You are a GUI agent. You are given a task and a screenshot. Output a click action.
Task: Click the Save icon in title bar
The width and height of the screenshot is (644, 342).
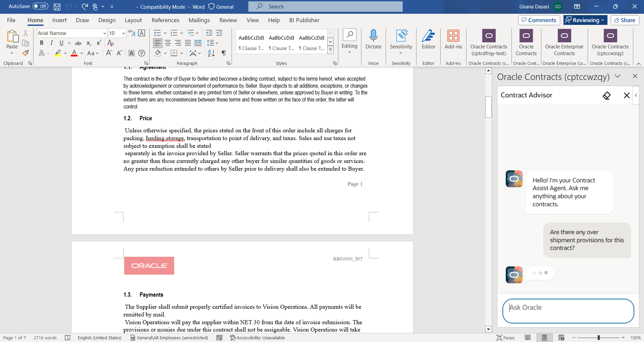(x=57, y=6)
